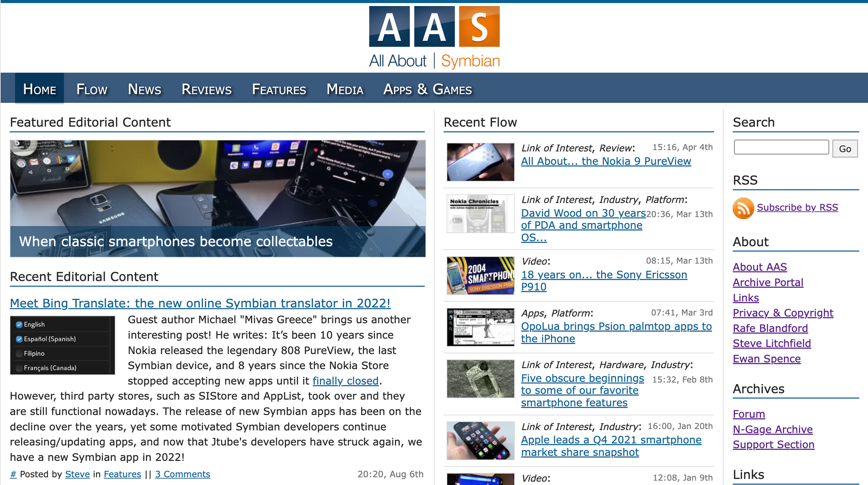This screenshot has width=868, height=485.
Task: Open Five obscure beginnings article link
Action: (x=582, y=390)
